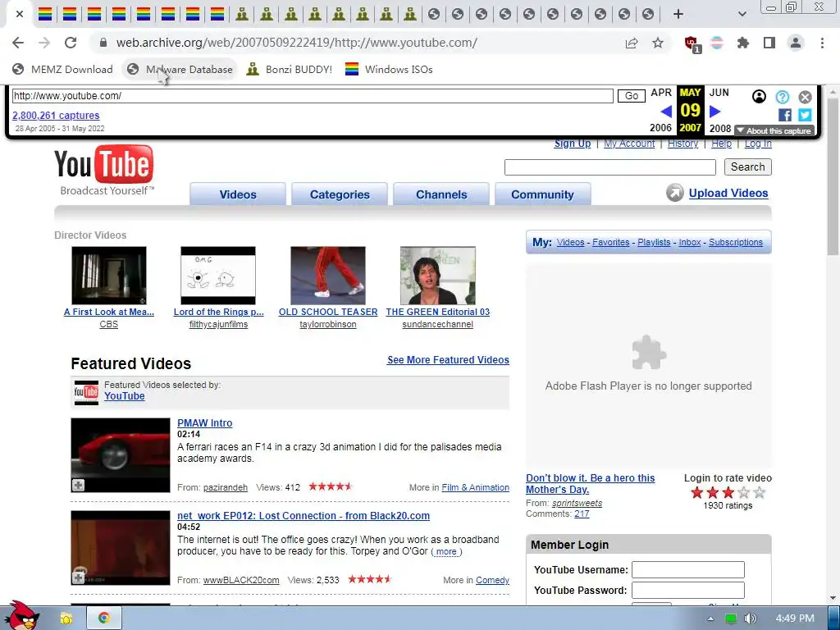Open the Chrome profile avatar
The image size is (840, 630).
click(796, 43)
